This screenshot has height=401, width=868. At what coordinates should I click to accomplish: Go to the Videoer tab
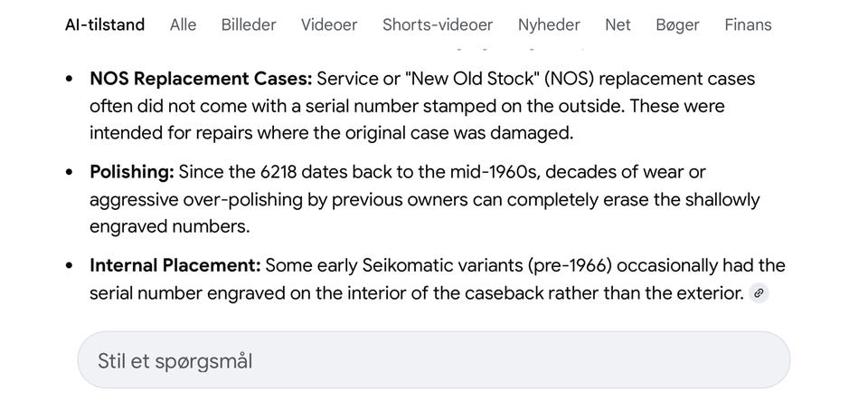coord(329,24)
